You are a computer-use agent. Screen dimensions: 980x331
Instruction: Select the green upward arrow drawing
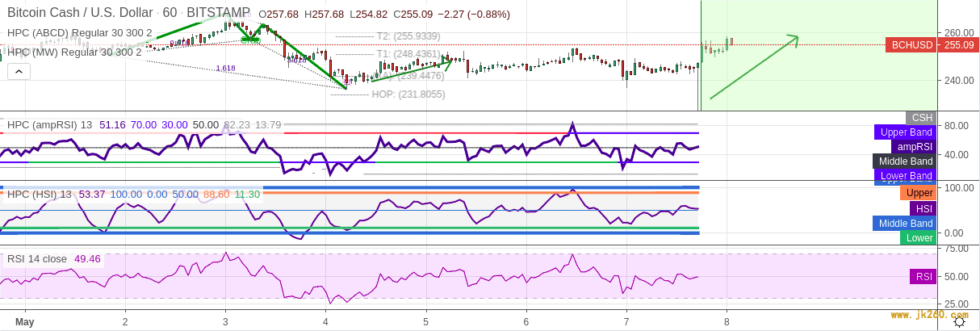pos(753,68)
